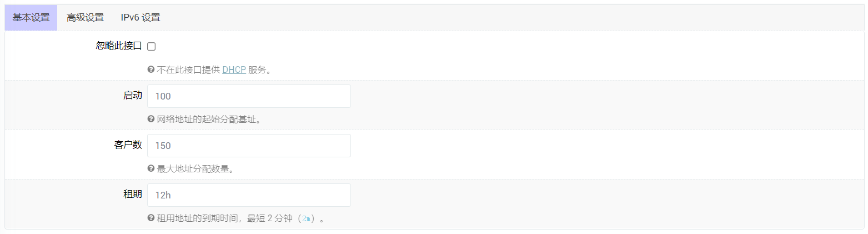Open the DHCP hyperlink
This screenshot has height=234, width=868.
(x=234, y=70)
